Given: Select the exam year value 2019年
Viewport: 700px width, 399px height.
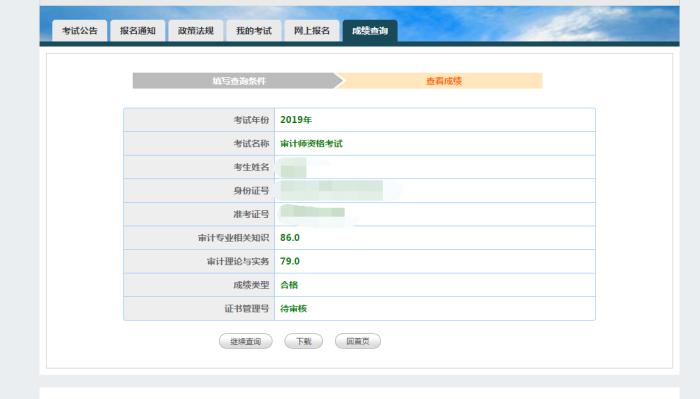Looking at the screenshot, I should pyautogui.click(x=296, y=120).
